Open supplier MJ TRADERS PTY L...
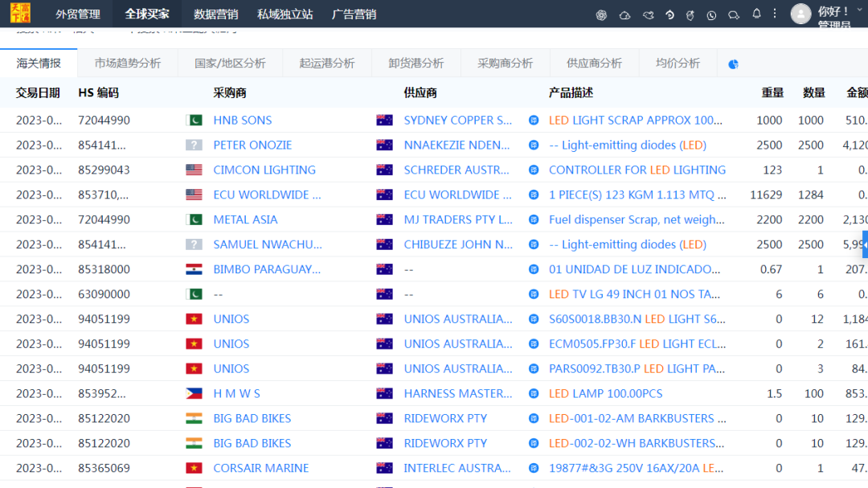Image resolution: width=868 pixels, height=488 pixels. 458,220
